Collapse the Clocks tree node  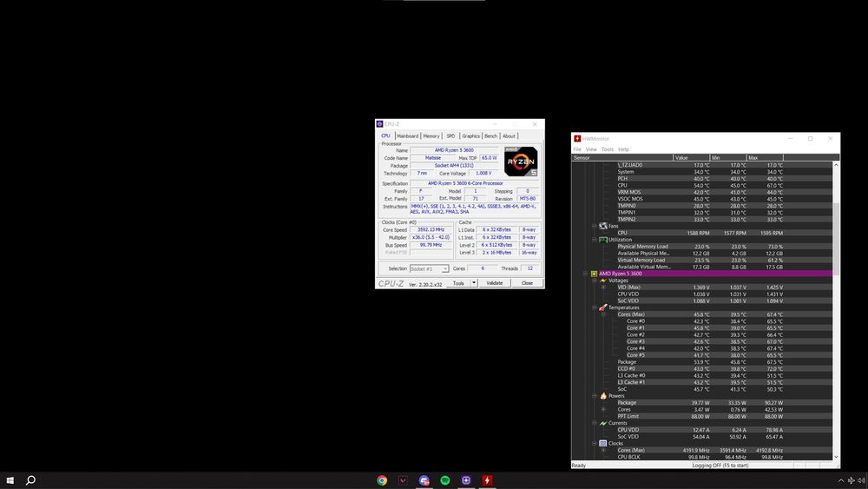(595, 443)
